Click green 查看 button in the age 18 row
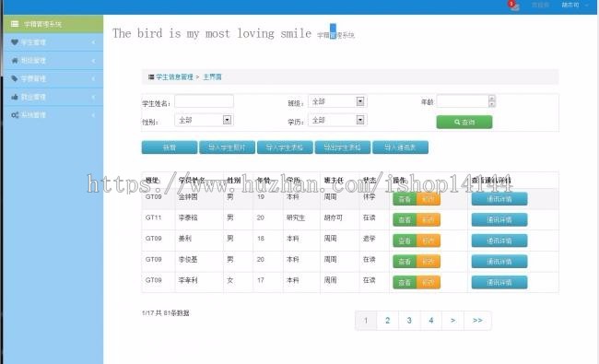The image size is (599, 364). tap(405, 241)
